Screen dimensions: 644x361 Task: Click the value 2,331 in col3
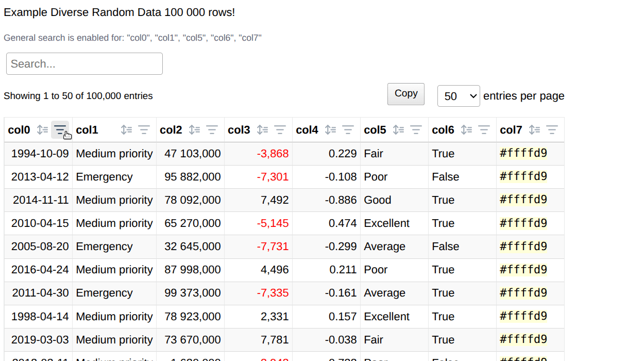coord(275,316)
